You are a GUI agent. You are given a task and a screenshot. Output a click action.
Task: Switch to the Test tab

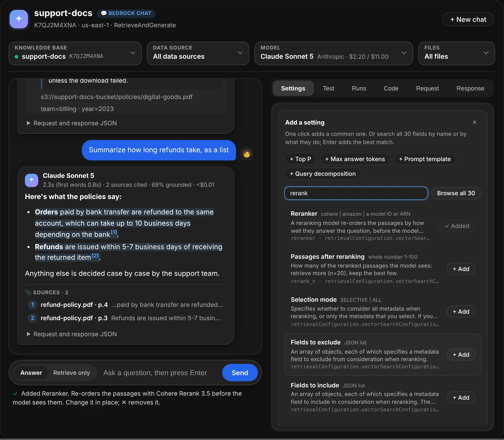[328, 88]
